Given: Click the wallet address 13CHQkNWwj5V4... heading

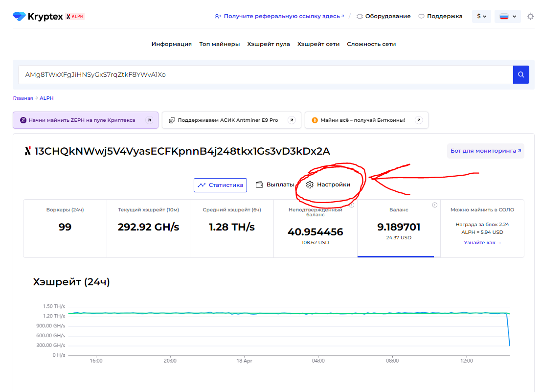Looking at the screenshot, I should tap(182, 151).
